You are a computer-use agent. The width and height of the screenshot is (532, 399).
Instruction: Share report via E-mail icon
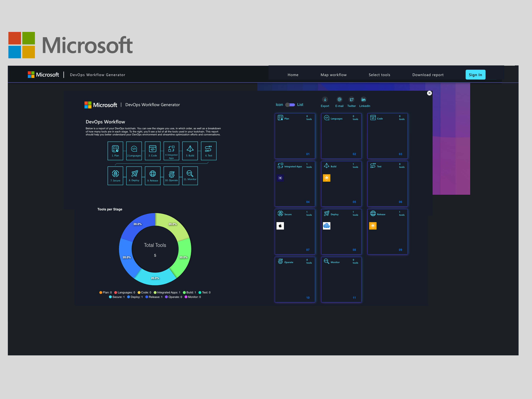pos(339,99)
